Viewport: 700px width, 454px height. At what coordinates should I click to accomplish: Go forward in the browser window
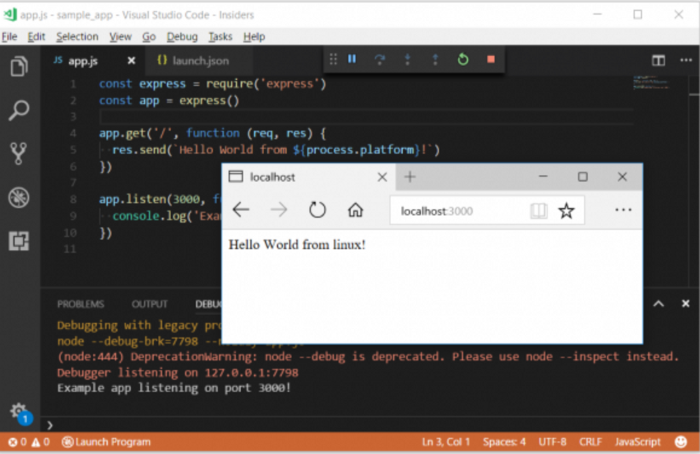279,209
